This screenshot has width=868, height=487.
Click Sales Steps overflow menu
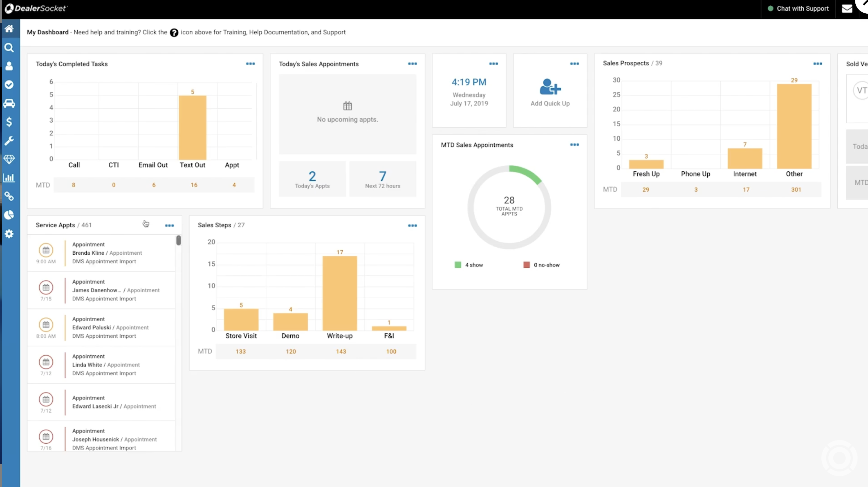413,225
